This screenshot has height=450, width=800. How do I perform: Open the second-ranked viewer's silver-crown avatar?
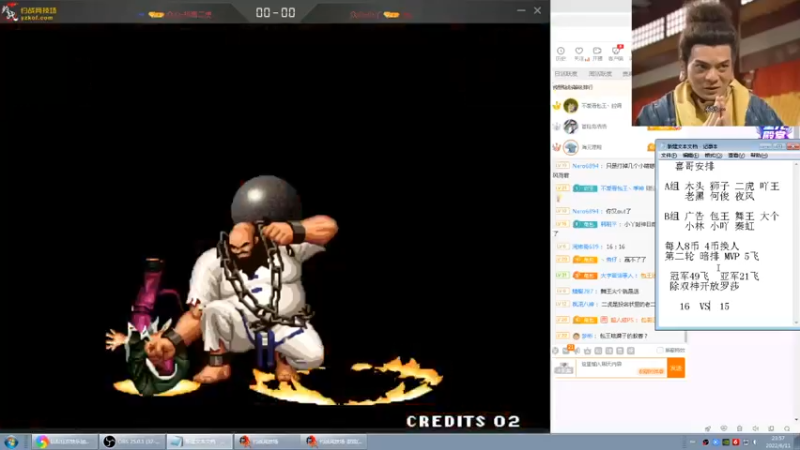(570, 126)
